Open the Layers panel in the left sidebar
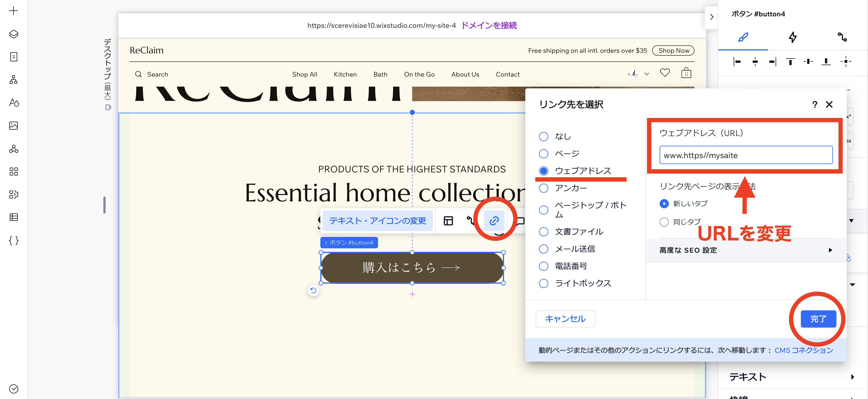 point(13,34)
